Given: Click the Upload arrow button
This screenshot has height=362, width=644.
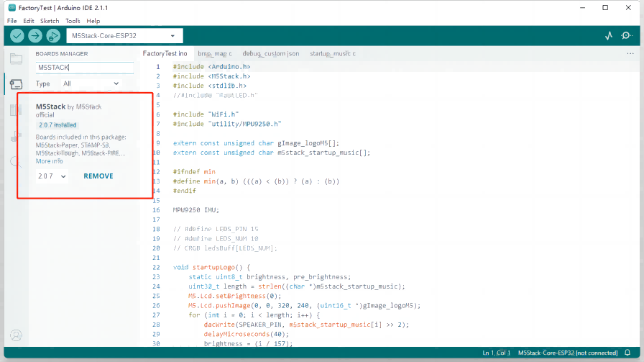Looking at the screenshot, I should 35,36.
